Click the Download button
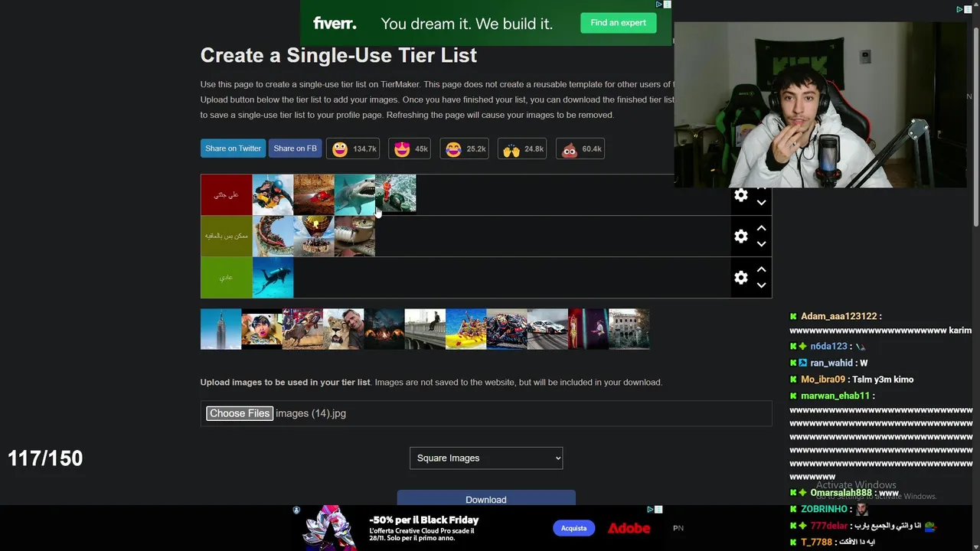The width and height of the screenshot is (980, 551). (486, 498)
